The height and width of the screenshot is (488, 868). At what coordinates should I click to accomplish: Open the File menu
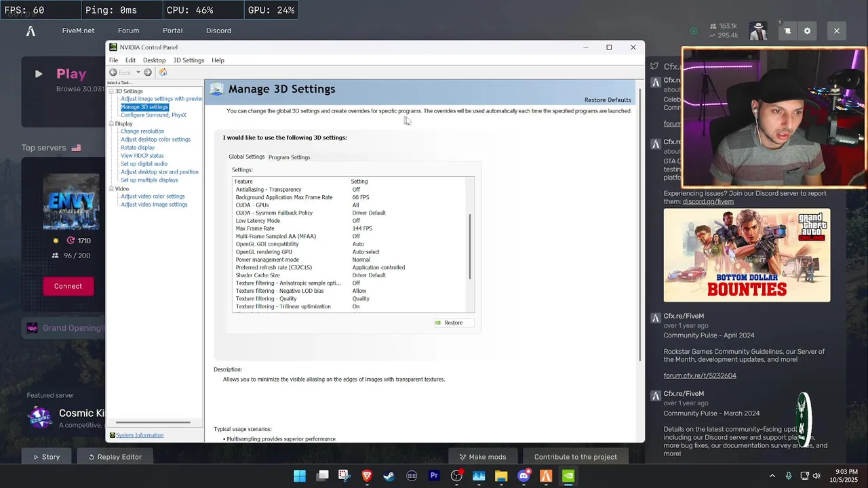[x=113, y=60]
